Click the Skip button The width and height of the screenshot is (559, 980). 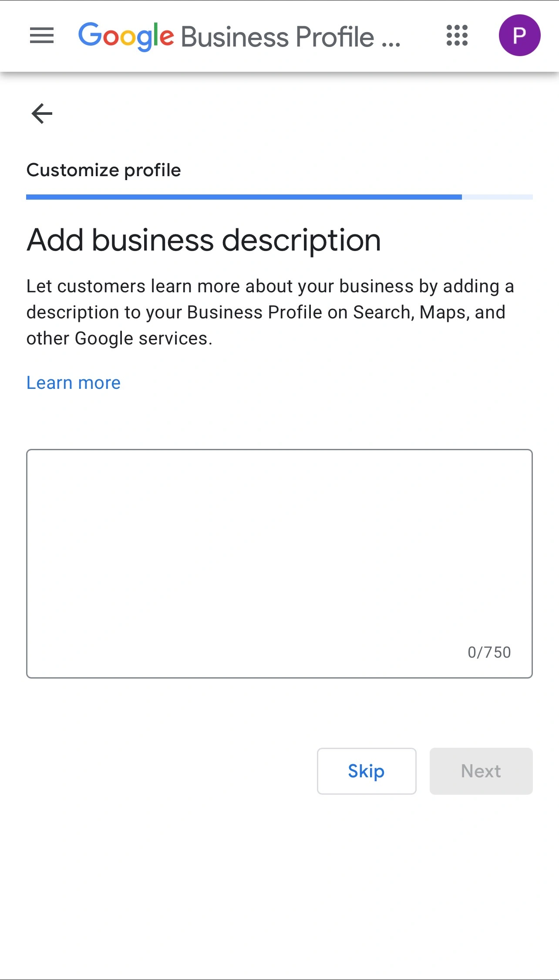[x=366, y=771]
